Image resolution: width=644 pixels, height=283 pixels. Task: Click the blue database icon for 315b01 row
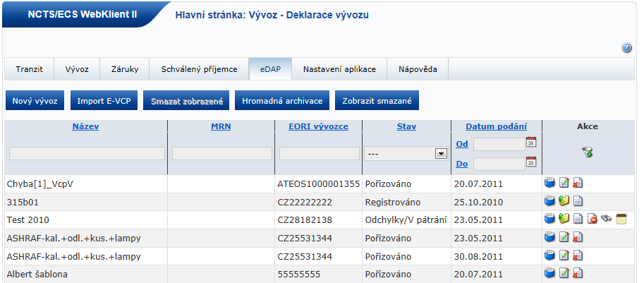coord(550,202)
